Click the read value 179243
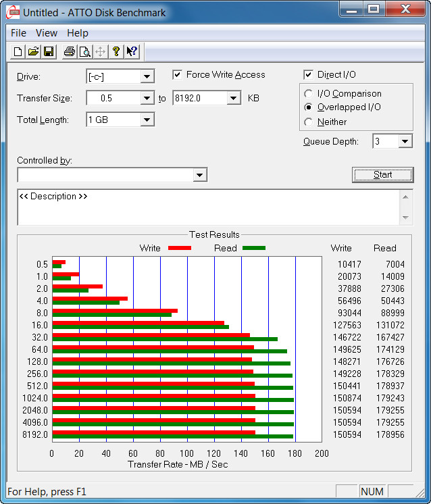 (x=390, y=398)
